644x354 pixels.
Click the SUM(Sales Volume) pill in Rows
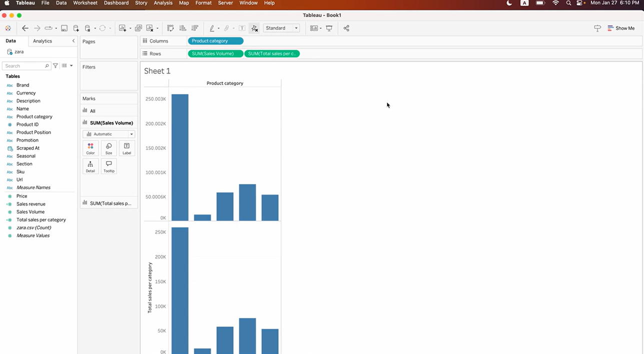click(216, 53)
